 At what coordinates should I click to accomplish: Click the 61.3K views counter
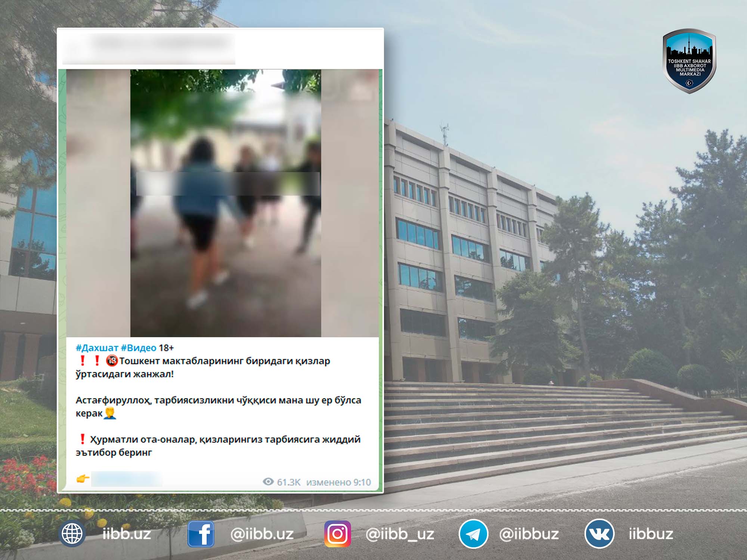coord(288,482)
